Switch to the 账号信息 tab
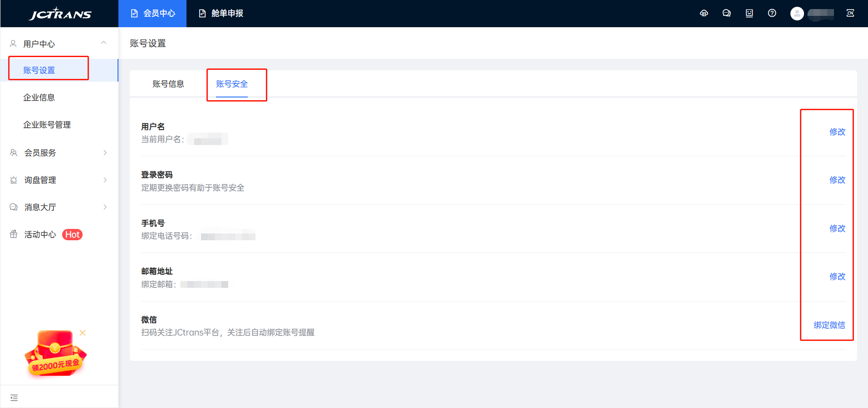Screen dimensions: 868x408 point(168,84)
